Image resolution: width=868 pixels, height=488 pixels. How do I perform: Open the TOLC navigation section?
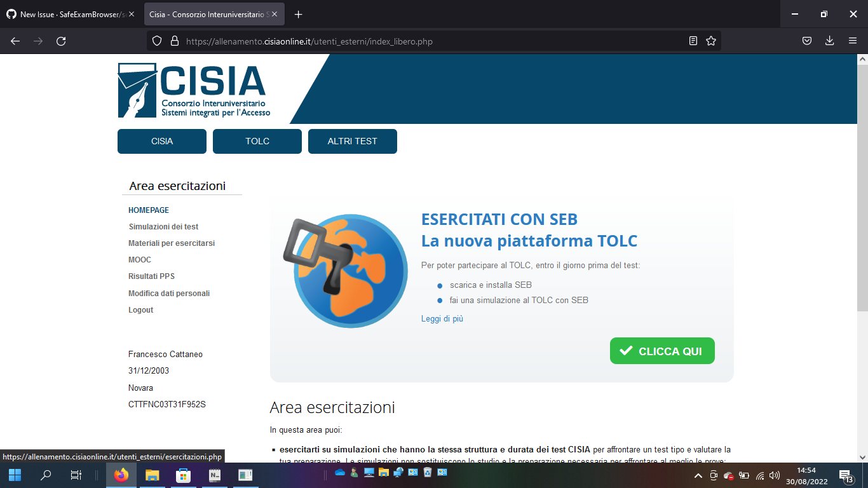pyautogui.click(x=257, y=141)
